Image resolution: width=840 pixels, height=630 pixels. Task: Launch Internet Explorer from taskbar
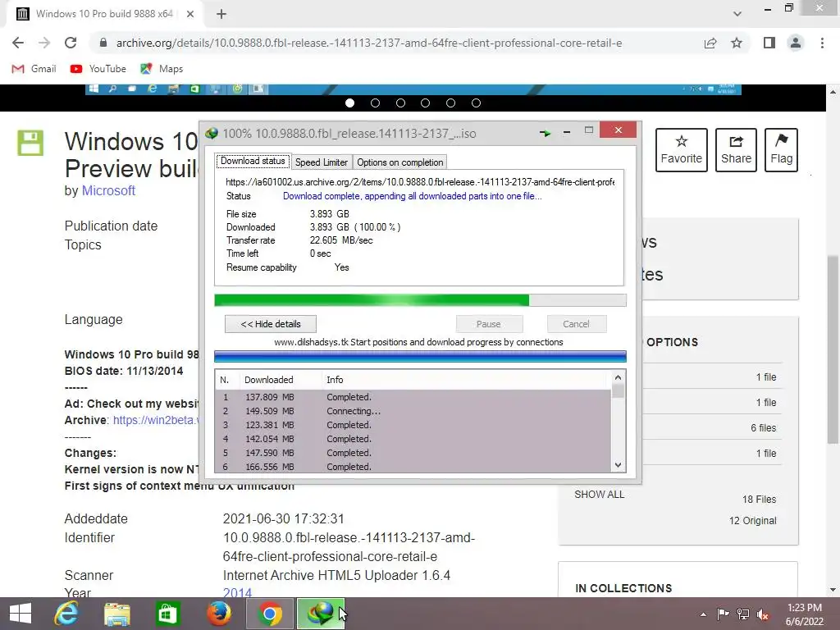pos(66,614)
